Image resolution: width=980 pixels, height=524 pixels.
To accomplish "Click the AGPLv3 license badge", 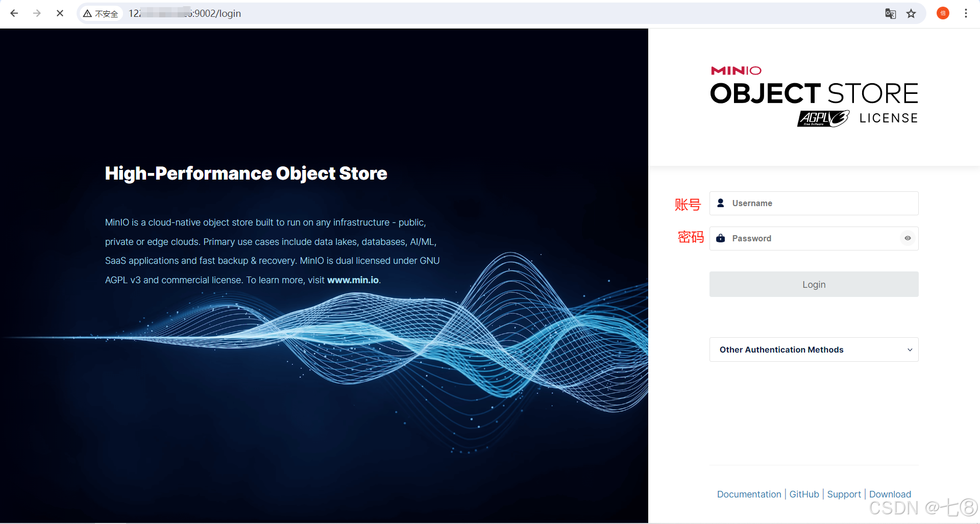I will coord(823,118).
